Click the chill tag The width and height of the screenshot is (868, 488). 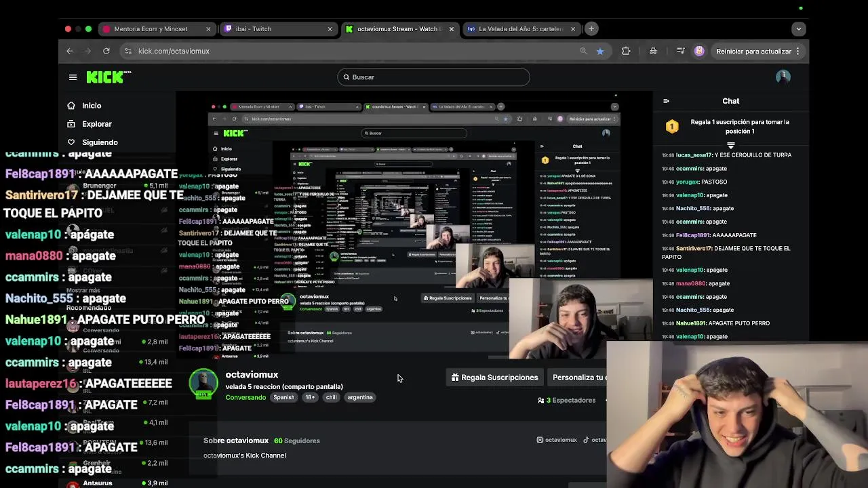pos(331,398)
